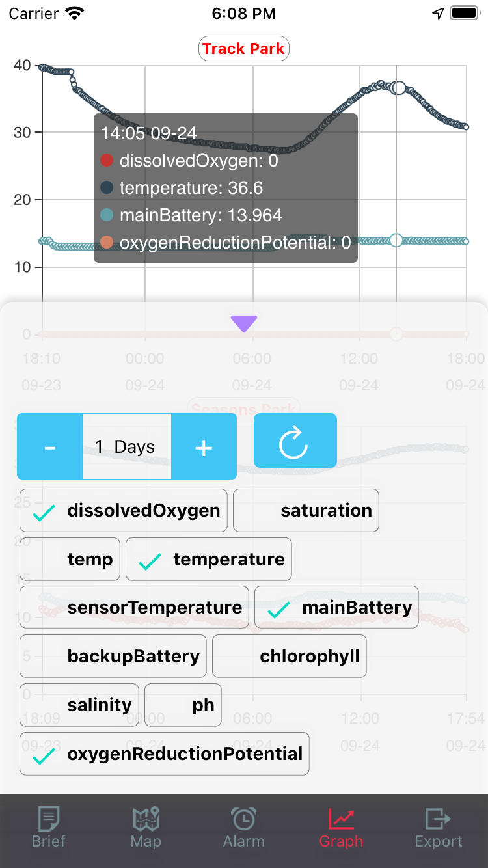
Task: Collapse the panel using the purple triangle
Action: point(244,323)
